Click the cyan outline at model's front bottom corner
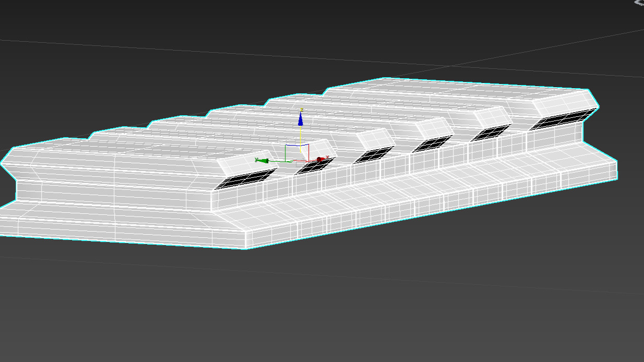Screen dimensions: 644x362 pos(247,249)
